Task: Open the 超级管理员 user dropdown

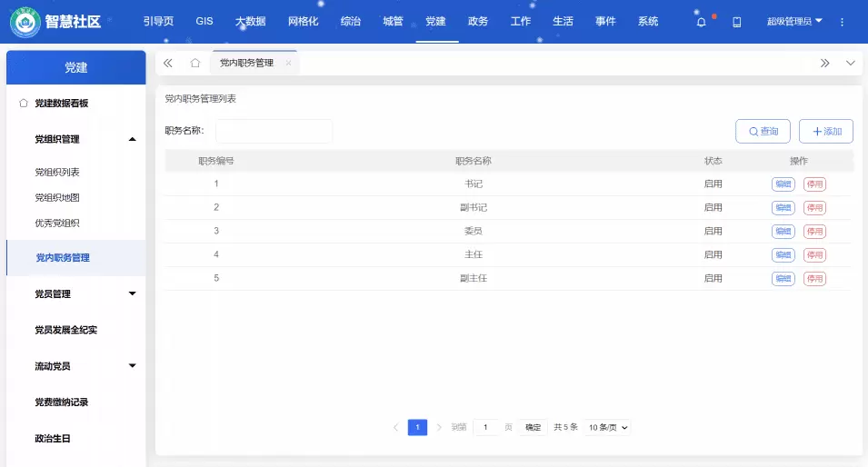Action: pyautogui.click(x=793, y=21)
